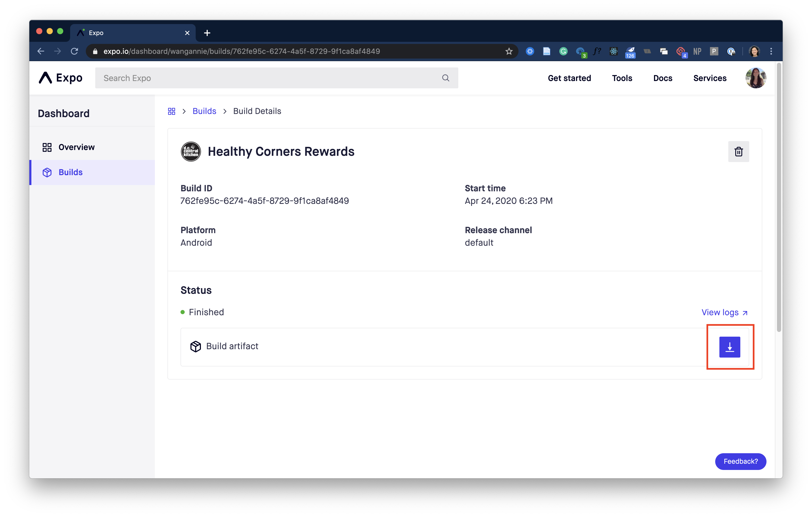Click the search magnifier icon
This screenshot has height=517, width=812.
tap(446, 78)
